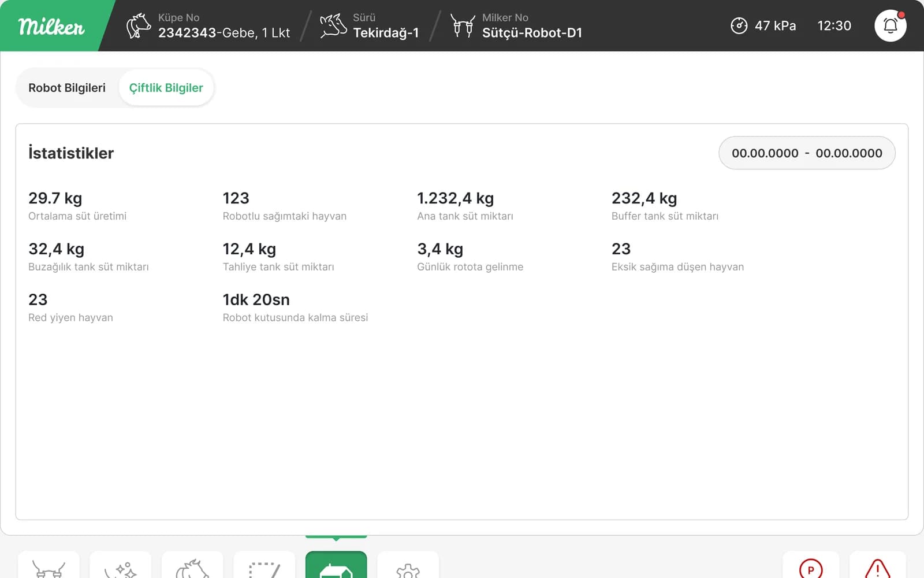Click the 12:30 clock
The width and height of the screenshot is (924, 578).
tap(834, 25)
